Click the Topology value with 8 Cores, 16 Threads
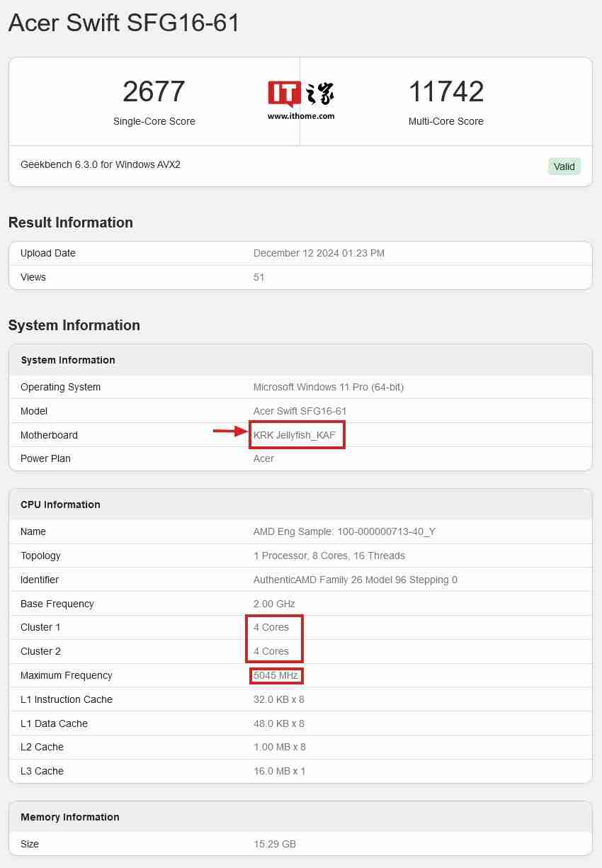 coord(329,556)
